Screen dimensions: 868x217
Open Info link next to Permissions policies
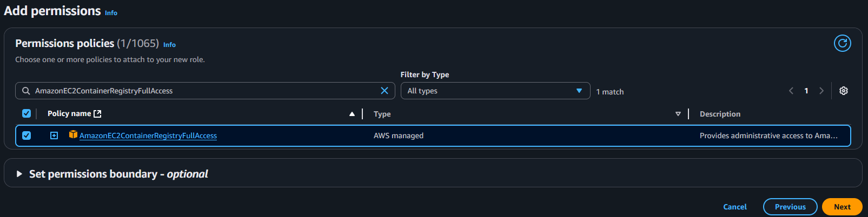[169, 45]
